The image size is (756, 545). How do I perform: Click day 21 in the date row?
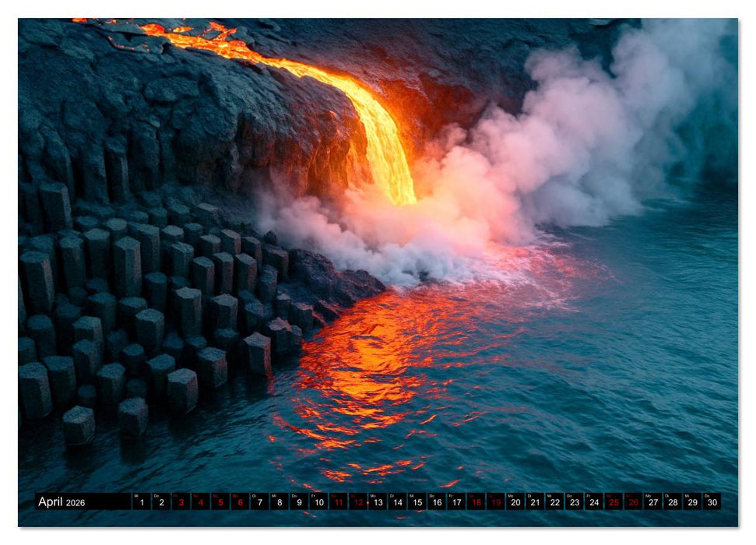point(535,502)
